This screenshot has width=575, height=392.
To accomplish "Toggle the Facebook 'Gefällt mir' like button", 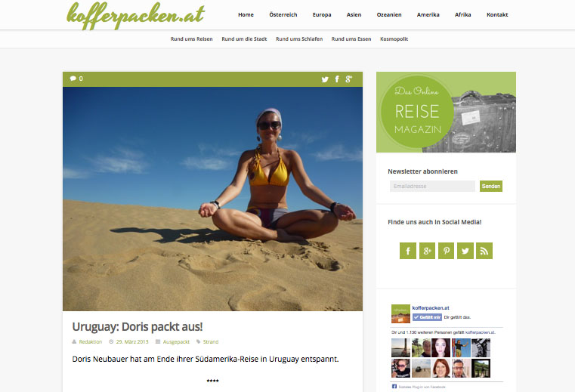I will (427, 317).
